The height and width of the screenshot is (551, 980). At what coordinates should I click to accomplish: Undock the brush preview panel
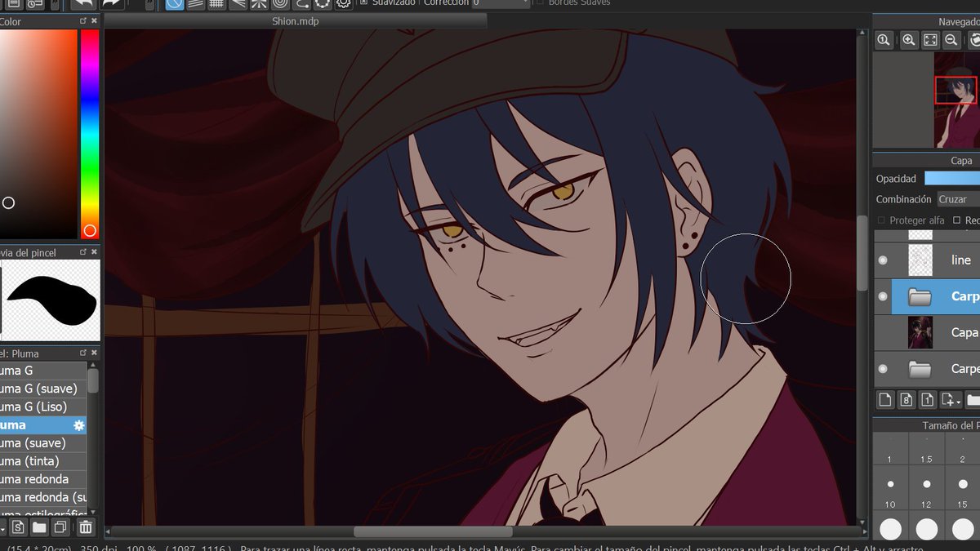click(x=83, y=252)
